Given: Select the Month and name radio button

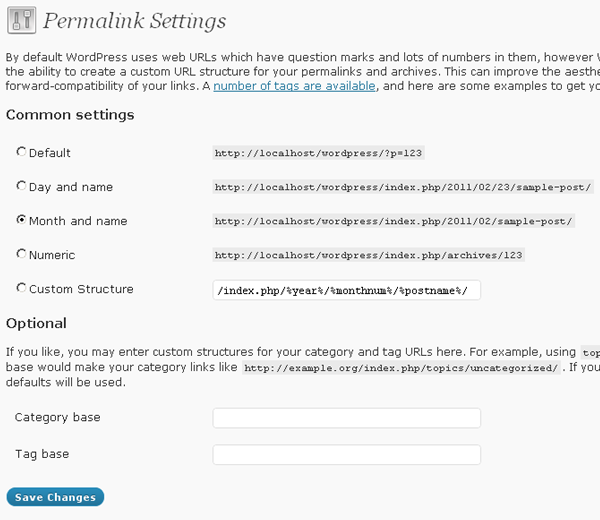Looking at the screenshot, I should pos(21,220).
